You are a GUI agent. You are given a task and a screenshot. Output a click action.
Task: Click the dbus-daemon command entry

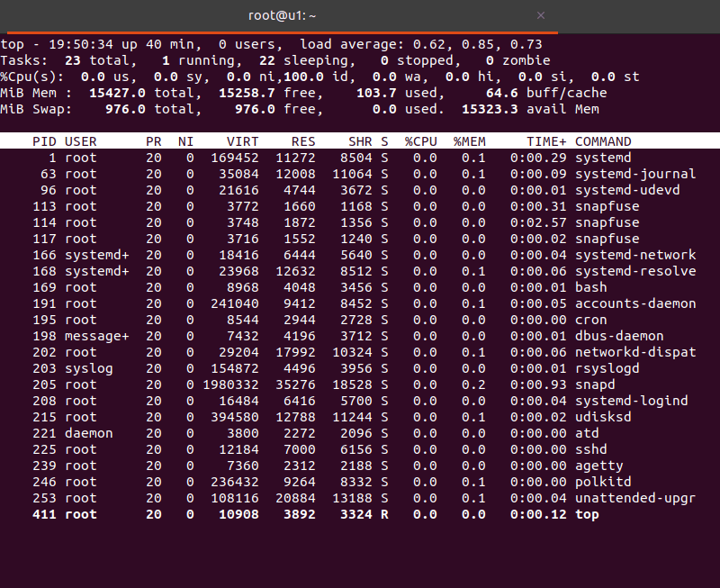[619, 336]
